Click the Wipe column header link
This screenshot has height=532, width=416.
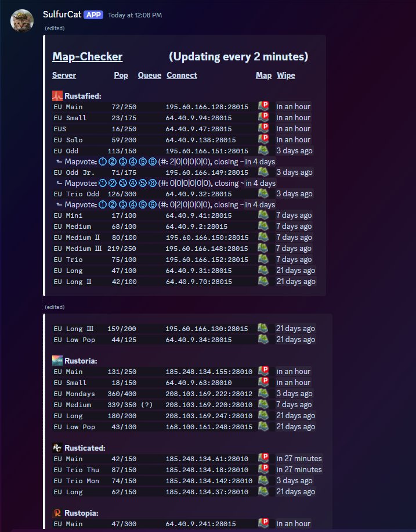(x=286, y=76)
